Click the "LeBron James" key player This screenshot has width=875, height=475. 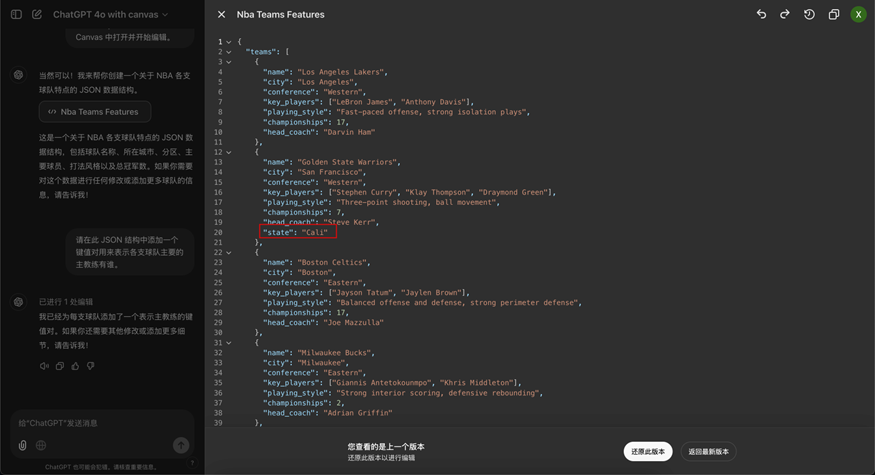pyautogui.click(x=362, y=102)
